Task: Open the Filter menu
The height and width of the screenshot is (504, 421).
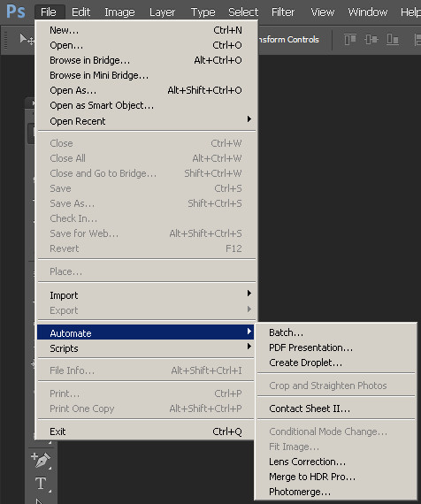Action: (283, 12)
